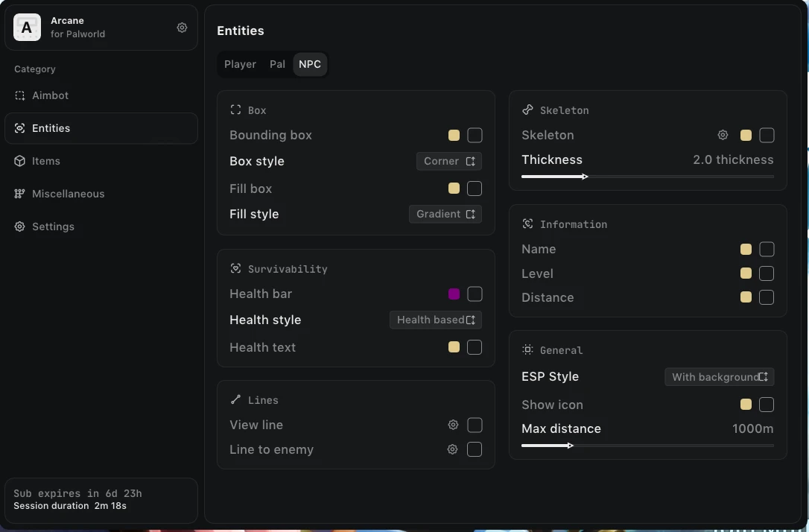
Task: Click the Box section header icon
Action: 236,110
